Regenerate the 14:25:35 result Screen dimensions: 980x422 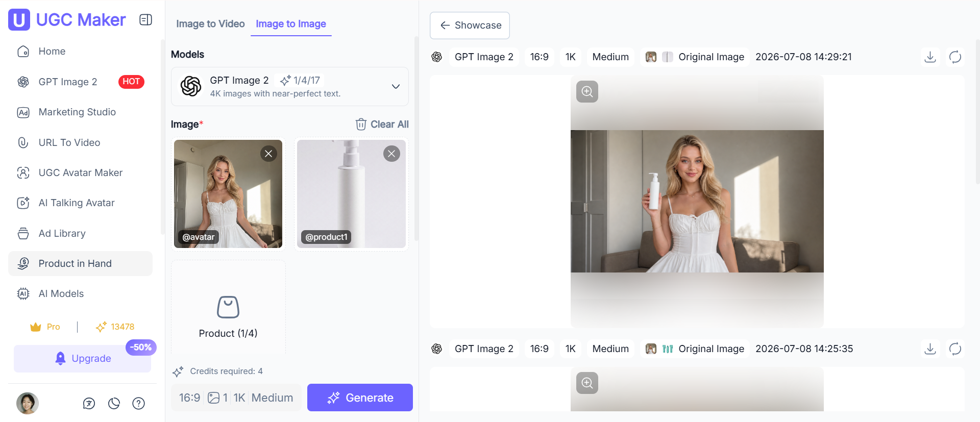point(955,349)
